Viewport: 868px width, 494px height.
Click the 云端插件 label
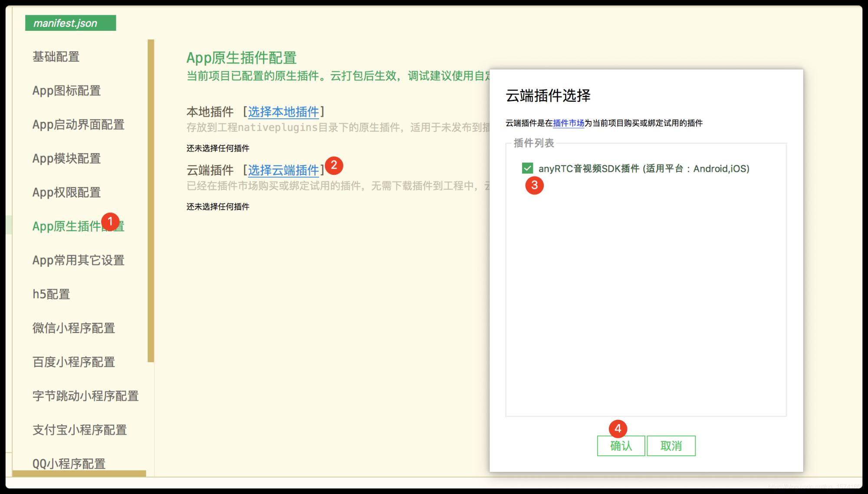(x=210, y=170)
